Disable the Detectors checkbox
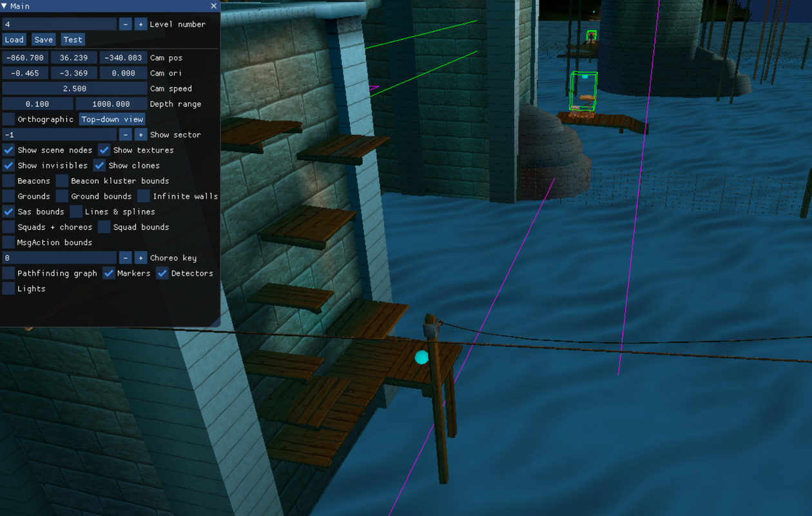Image resolution: width=812 pixels, height=516 pixels. [x=162, y=273]
